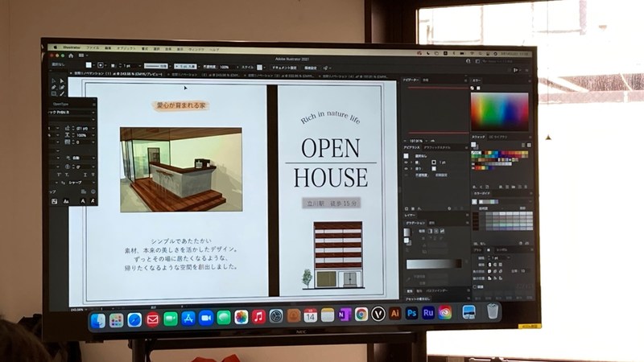Choose linear gradient type button
The width and height of the screenshot is (644, 362).
click(430, 231)
